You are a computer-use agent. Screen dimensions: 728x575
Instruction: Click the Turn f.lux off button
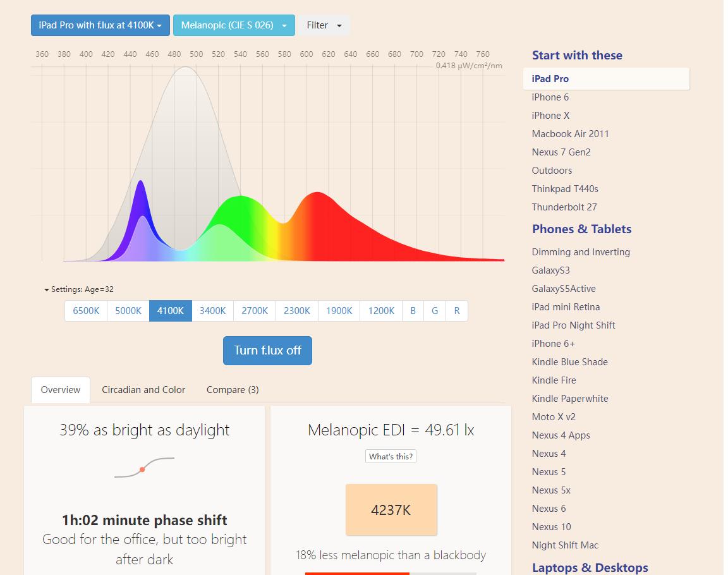pyautogui.click(x=267, y=351)
